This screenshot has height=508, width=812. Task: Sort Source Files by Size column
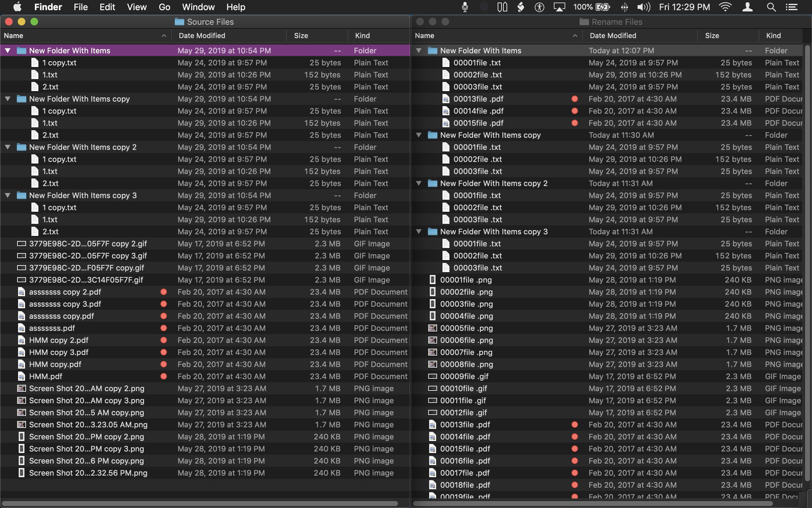317,36
